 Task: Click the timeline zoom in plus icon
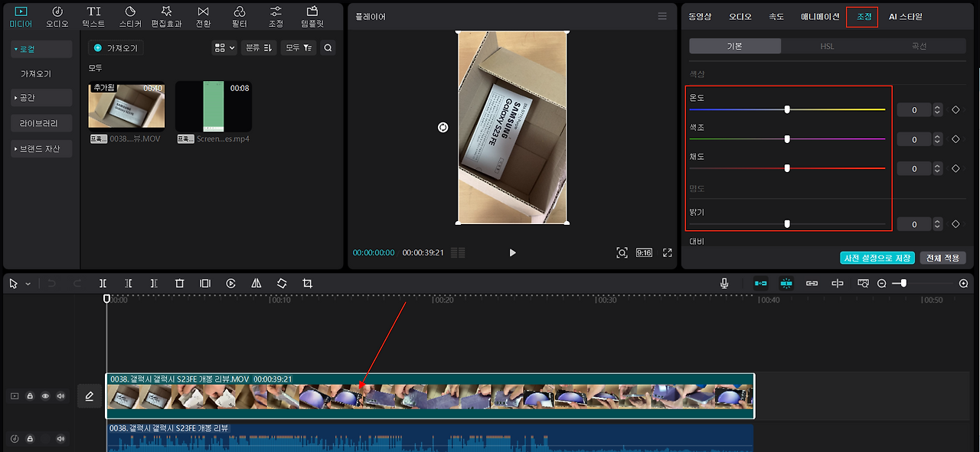coord(964,283)
